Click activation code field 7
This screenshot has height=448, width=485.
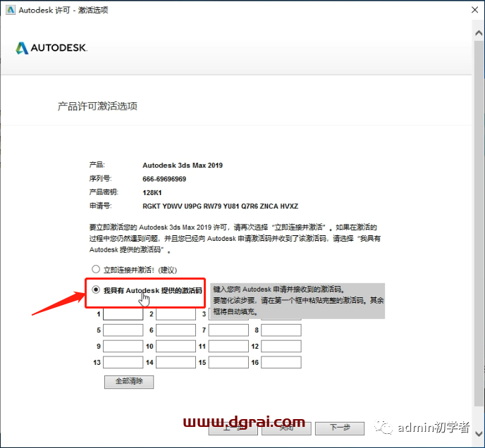(228, 330)
